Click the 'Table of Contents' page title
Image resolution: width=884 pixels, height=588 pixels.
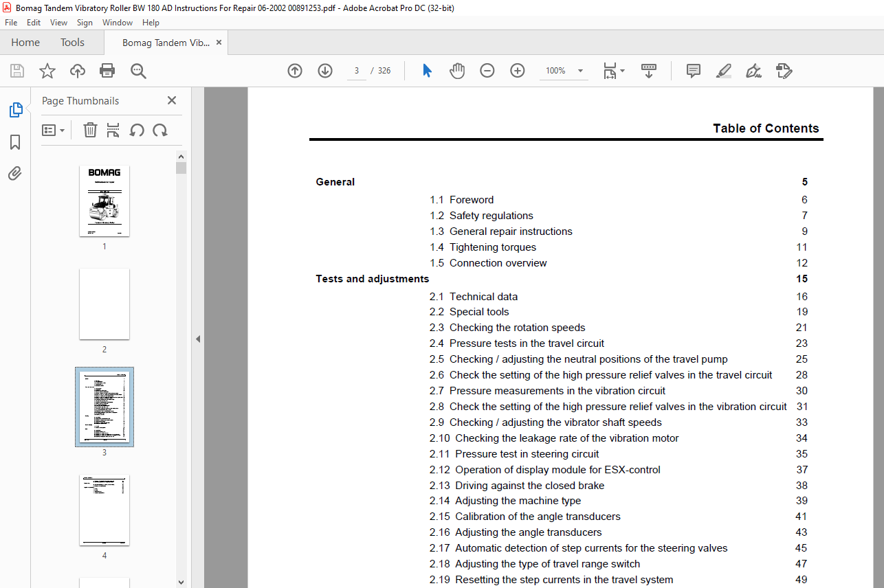766,128
